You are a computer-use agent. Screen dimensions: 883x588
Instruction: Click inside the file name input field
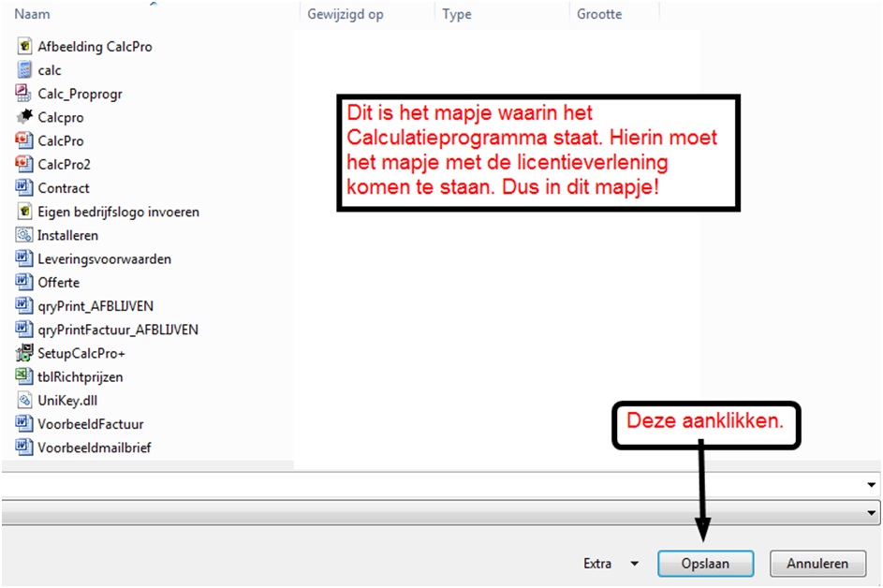431,484
